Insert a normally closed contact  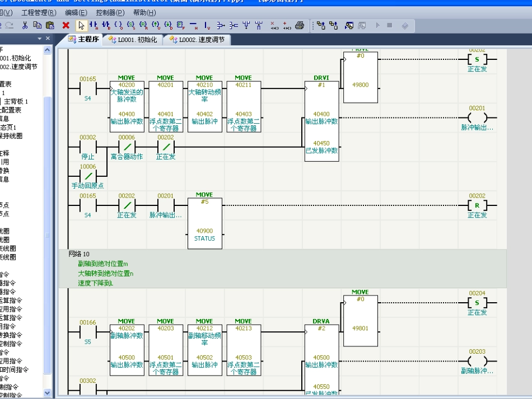tap(106, 25)
